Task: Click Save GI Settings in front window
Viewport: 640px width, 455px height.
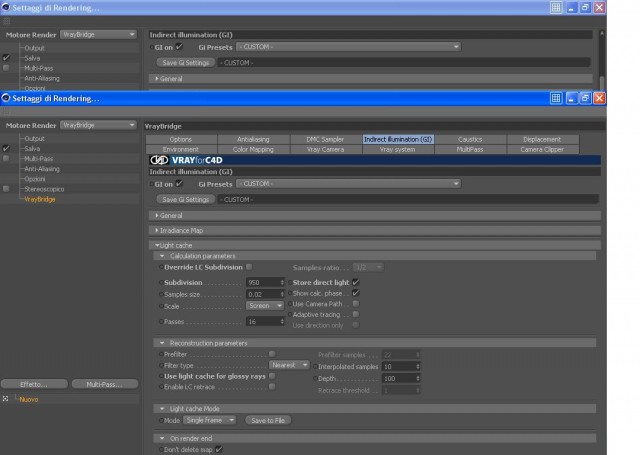Action: click(x=186, y=199)
